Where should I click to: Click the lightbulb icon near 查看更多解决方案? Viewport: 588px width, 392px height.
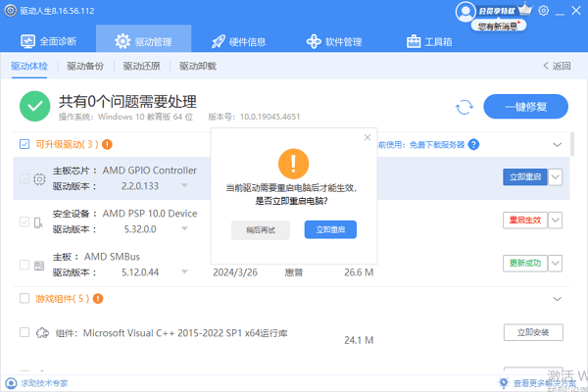click(x=504, y=382)
